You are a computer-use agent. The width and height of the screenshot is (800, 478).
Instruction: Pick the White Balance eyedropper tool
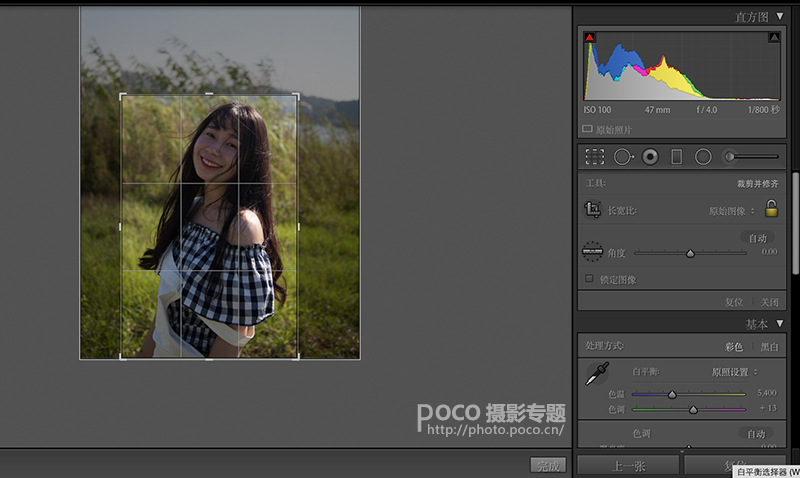click(x=597, y=374)
